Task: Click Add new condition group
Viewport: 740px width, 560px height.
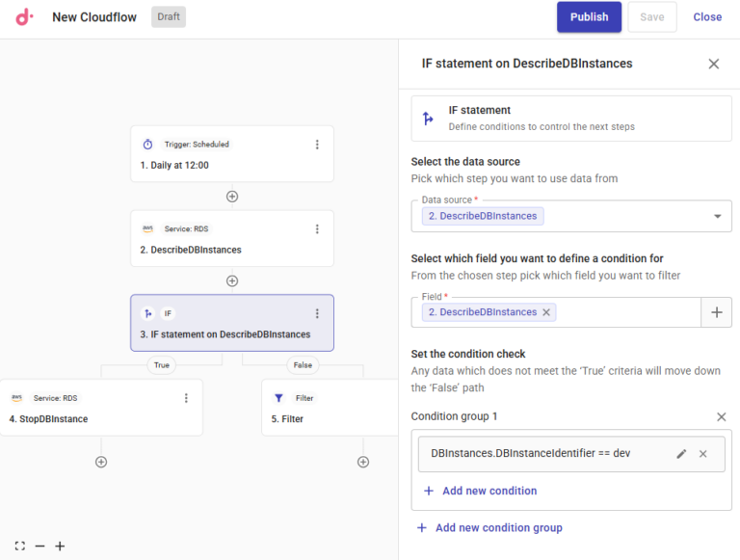Action: (x=489, y=527)
